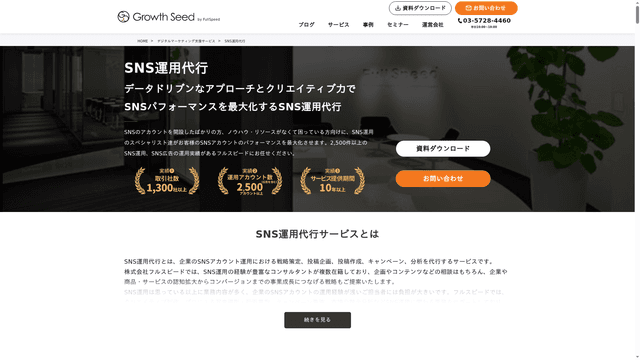Call phone number 03-5728-4460

487,21
